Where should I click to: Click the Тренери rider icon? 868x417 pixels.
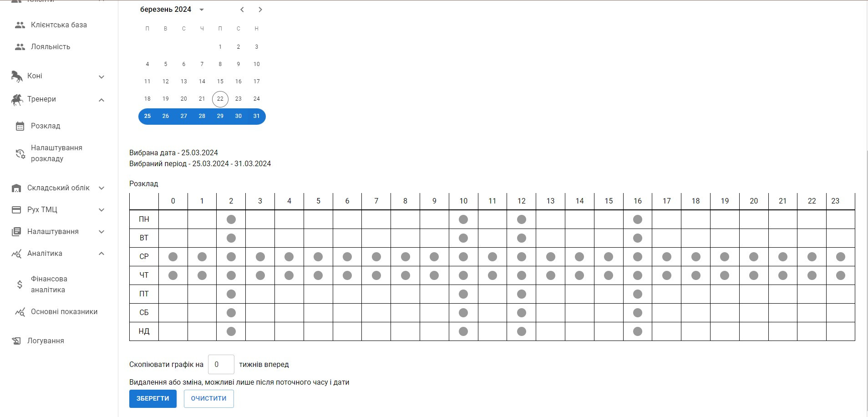[x=17, y=100]
